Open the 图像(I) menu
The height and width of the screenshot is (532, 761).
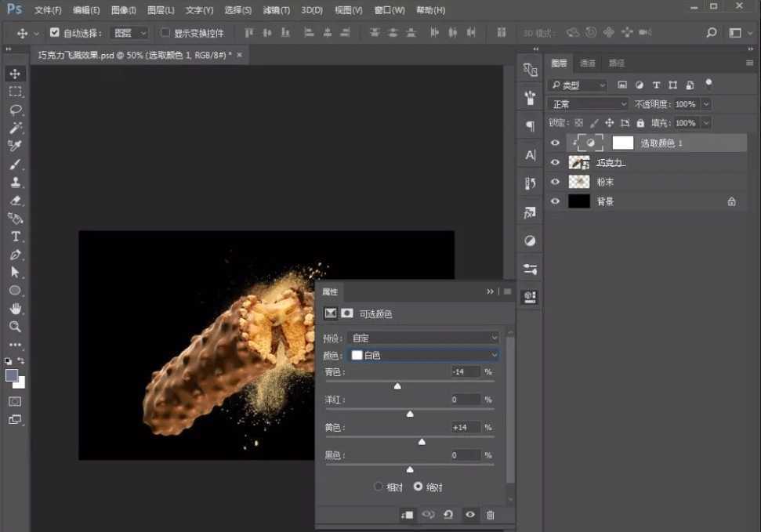(123, 10)
